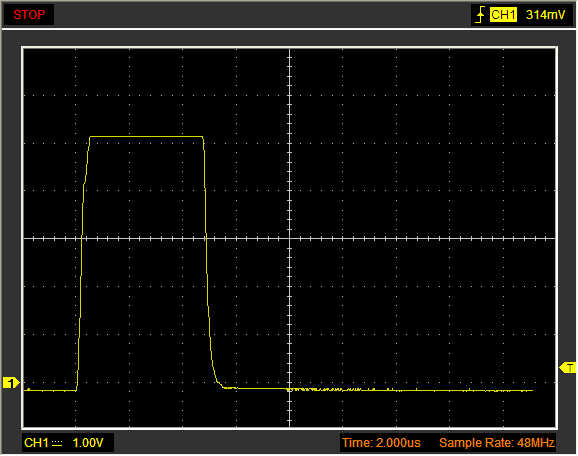Click the DC coupling symbol beside CH1
The width and height of the screenshot is (578, 456).
pyautogui.click(x=57, y=443)
